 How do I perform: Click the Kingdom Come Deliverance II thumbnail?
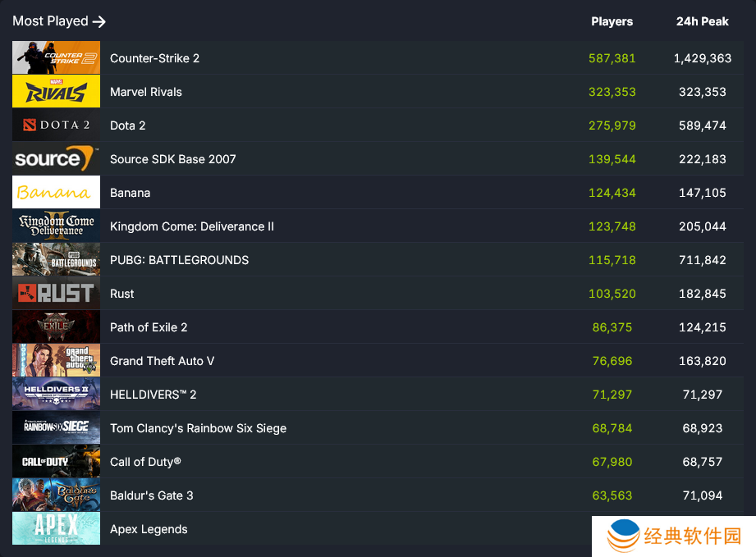click(x=56, y=226)
